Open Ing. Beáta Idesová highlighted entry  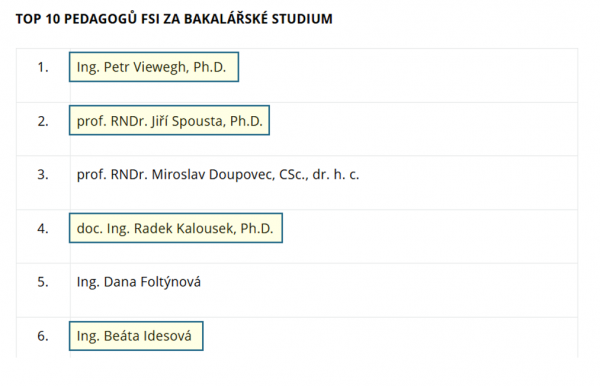tap(136, 336)
